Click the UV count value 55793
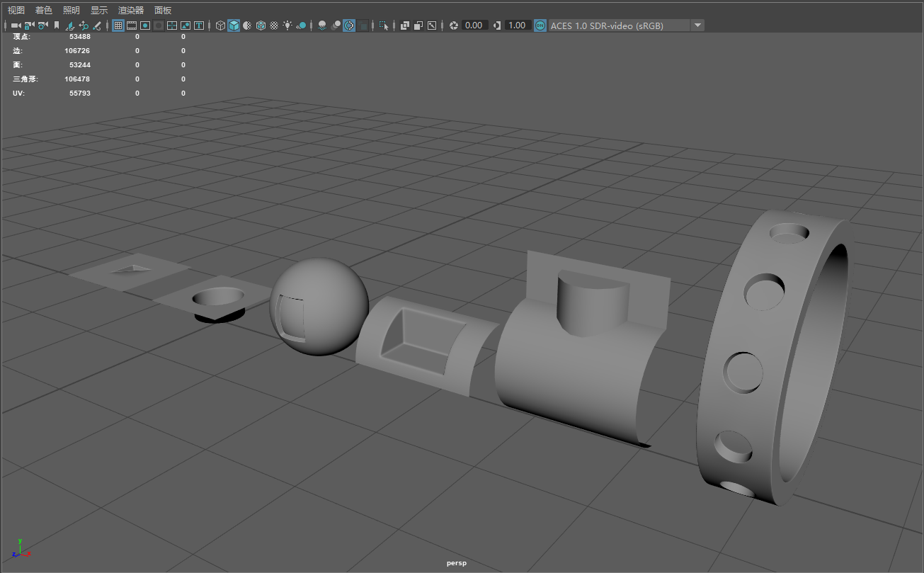The height and width of the screenshot is (573, 924). 80,93
